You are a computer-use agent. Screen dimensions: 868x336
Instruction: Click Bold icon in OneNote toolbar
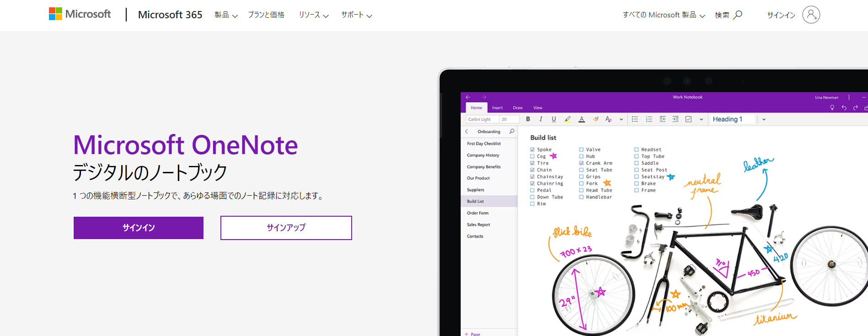click(x=528, y=119)
